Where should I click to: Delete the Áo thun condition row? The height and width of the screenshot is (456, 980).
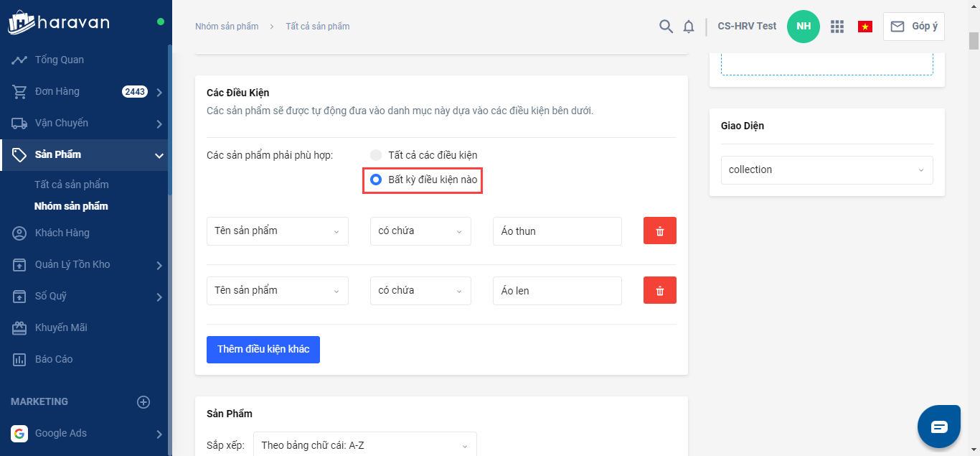point(659,231)
